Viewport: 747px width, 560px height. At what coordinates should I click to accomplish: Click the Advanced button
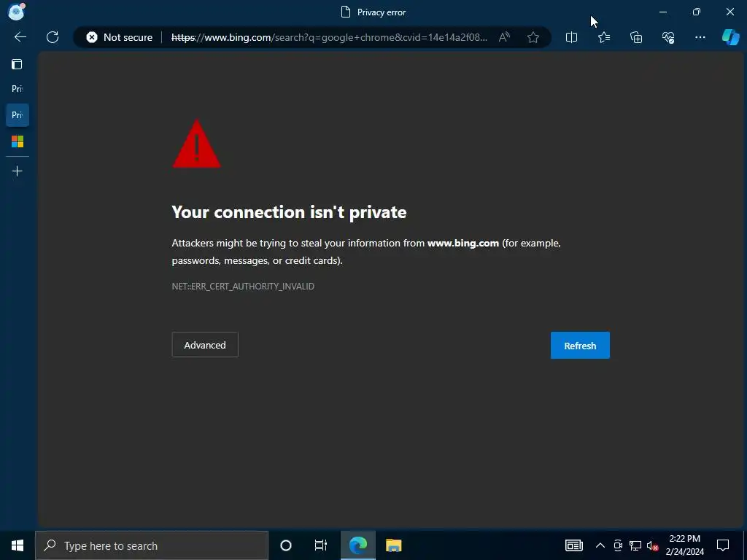pos(205,345)
